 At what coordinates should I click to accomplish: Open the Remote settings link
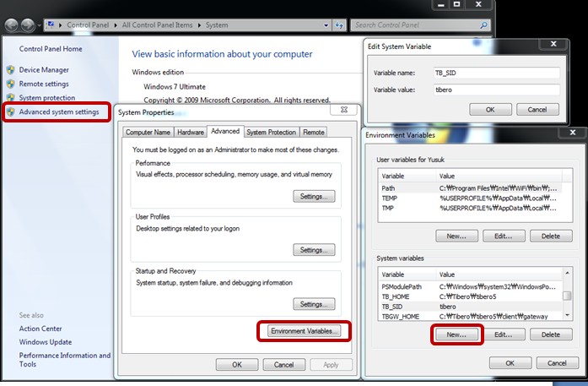click(x=44, y=84)
